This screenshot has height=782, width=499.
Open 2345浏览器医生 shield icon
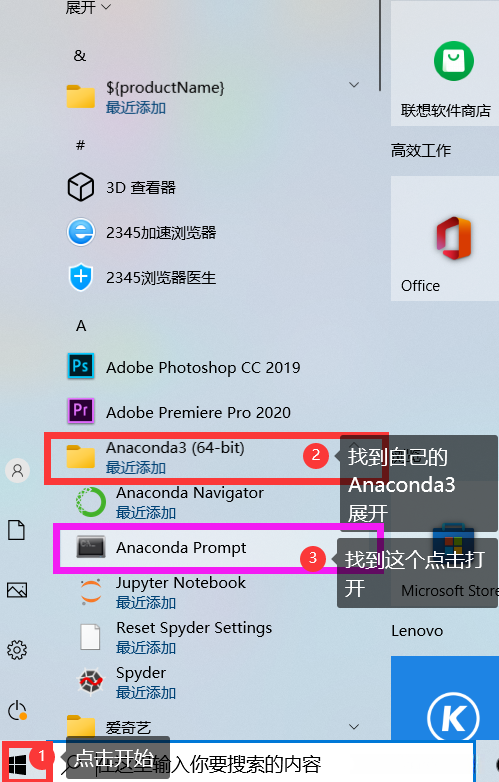tap(81, 277)
